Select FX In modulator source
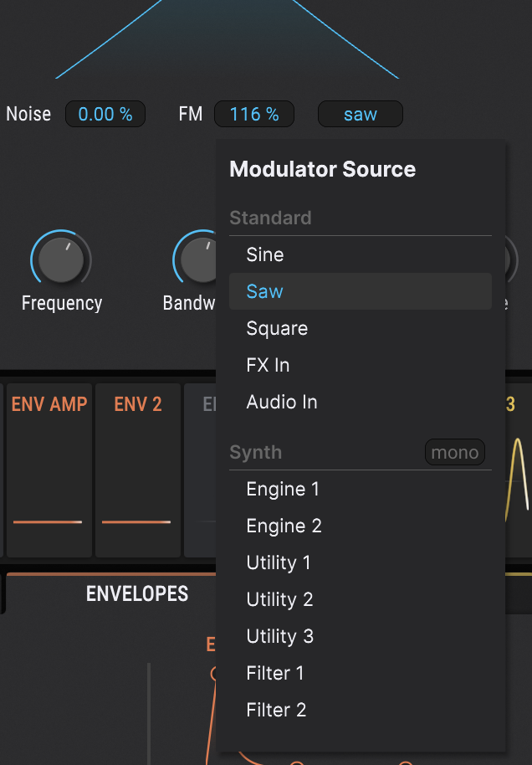 click(x=268, y=365)
